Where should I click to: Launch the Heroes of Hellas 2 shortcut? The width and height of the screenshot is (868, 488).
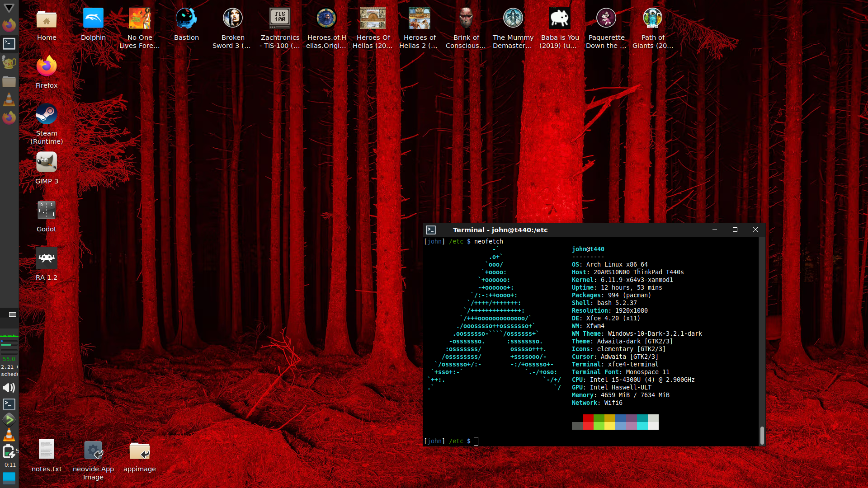click(x=420, y=28)
